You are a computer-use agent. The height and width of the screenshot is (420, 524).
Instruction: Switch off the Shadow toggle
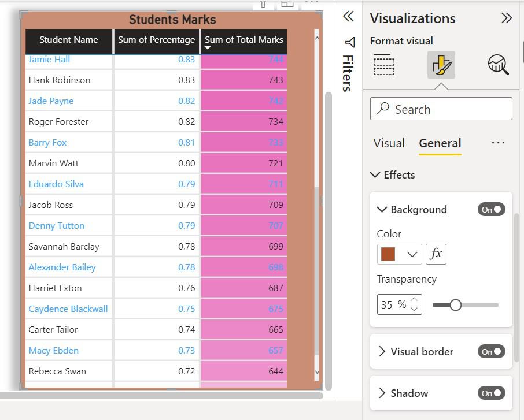[491, 393]
